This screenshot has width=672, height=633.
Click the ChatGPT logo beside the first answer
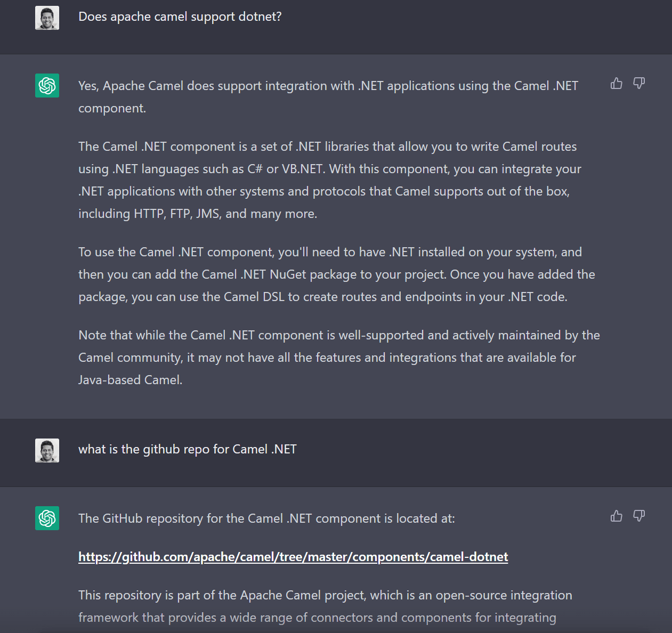47,85
